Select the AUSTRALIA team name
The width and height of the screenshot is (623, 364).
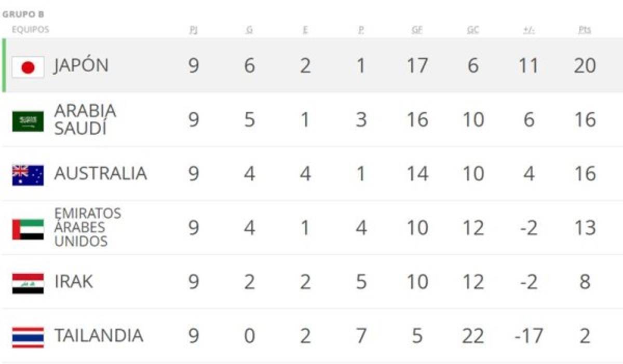(100, 174)
